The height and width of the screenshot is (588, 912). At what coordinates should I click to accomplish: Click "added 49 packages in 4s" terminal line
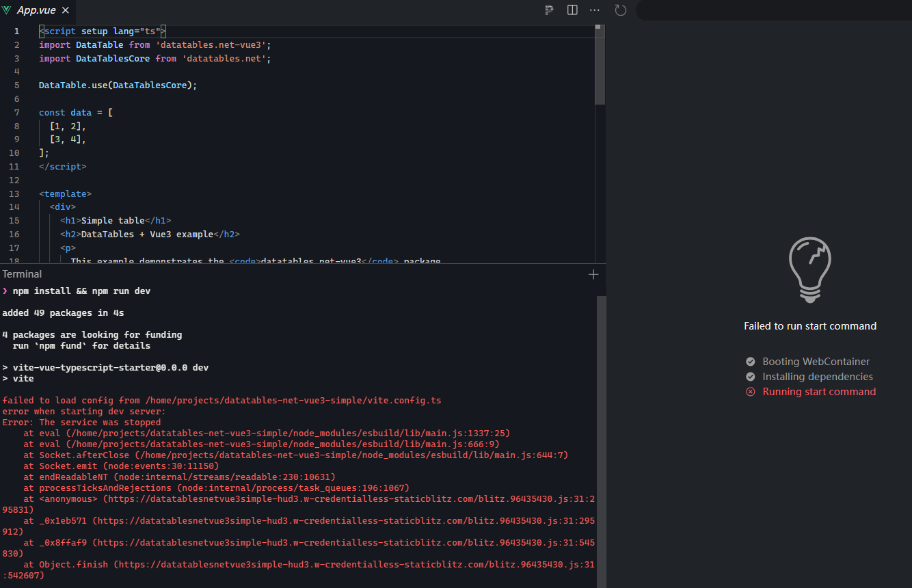pyautogui.click(x=63, y=313)
